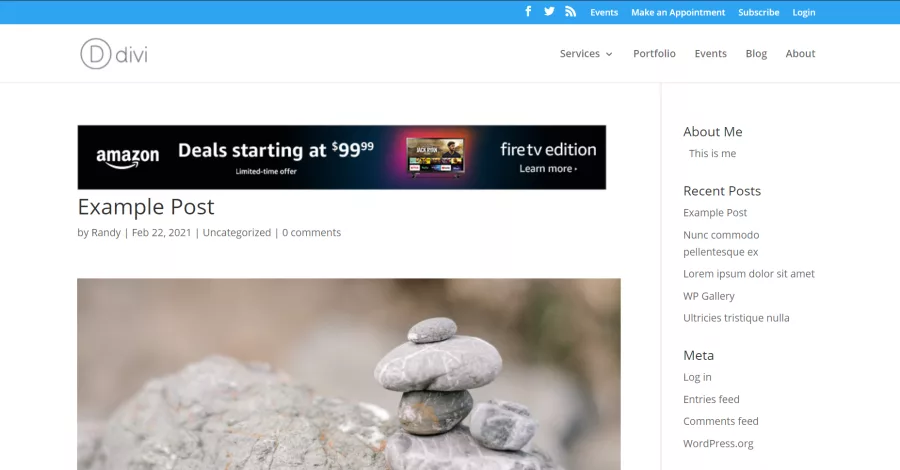Open Entries feed link
Viewport: 900px width, 470px height.
click(711, 399)
